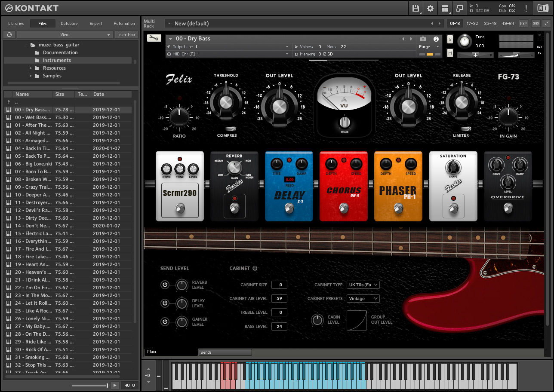Viewport: 554px width, 392px height.
Task: Play sample with browser play button
Action: (114, 385)
